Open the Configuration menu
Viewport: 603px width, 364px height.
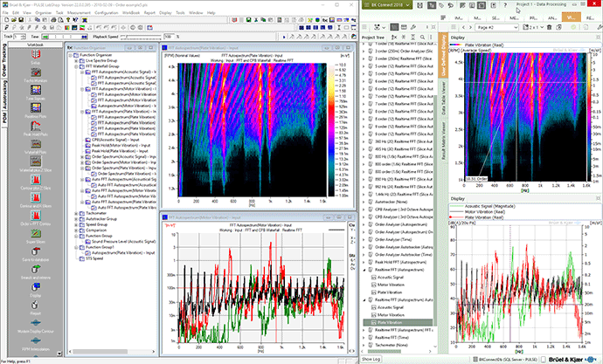coord(107,14)
